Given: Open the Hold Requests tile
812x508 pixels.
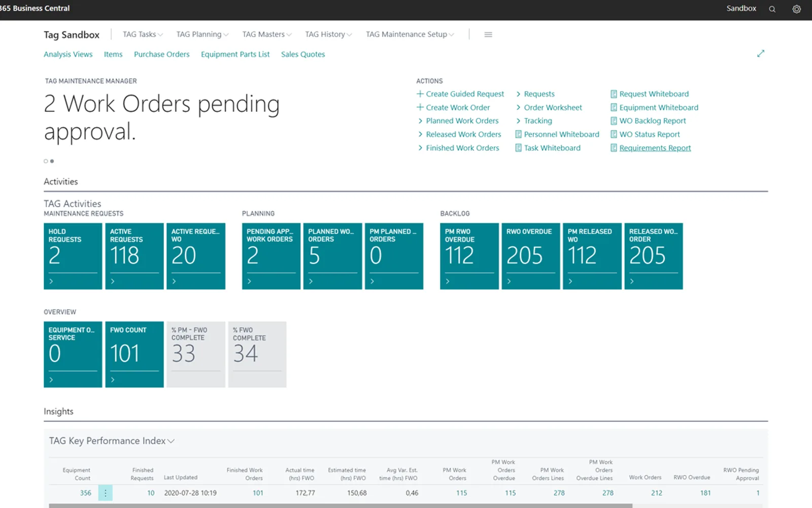Looking at the screenshot, I should coord(73,256).
